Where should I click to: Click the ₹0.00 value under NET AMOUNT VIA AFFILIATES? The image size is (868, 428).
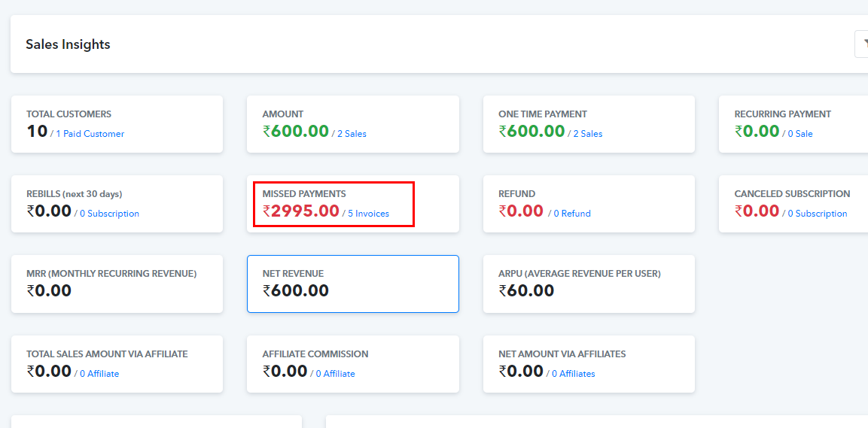coord(521,371)
